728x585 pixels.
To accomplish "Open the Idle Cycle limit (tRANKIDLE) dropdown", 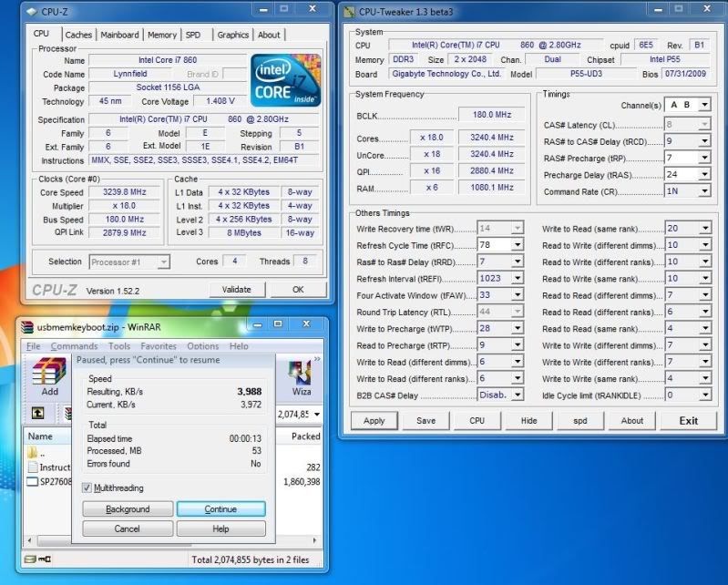I will (705, 395).
